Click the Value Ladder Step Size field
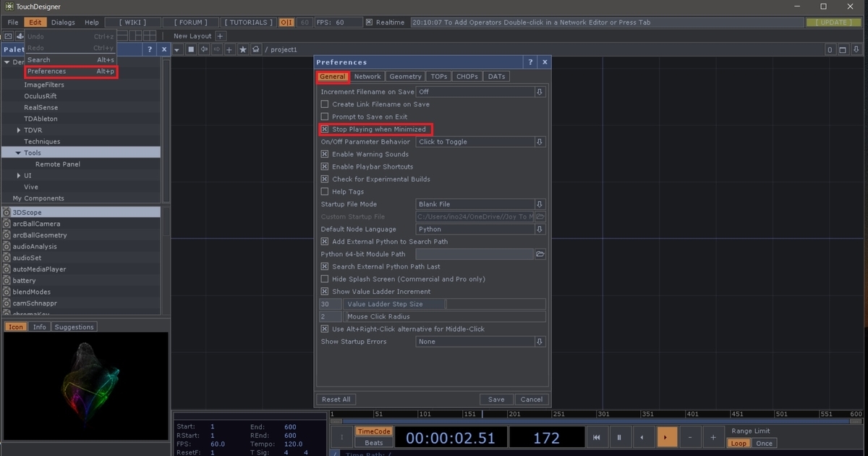868x456 pixels. coord(445,304)
